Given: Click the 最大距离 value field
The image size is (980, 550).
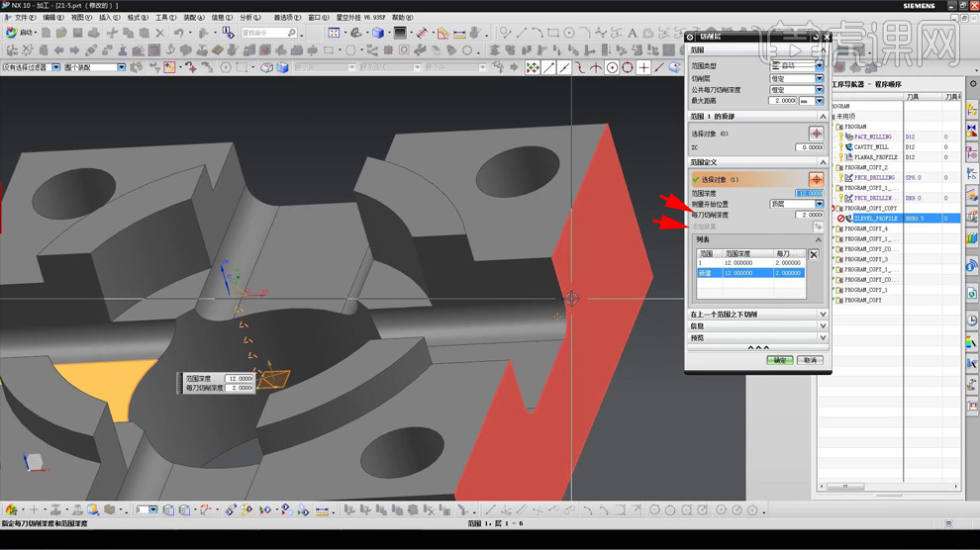Looking at the screenshot, I should click(784, 101).
